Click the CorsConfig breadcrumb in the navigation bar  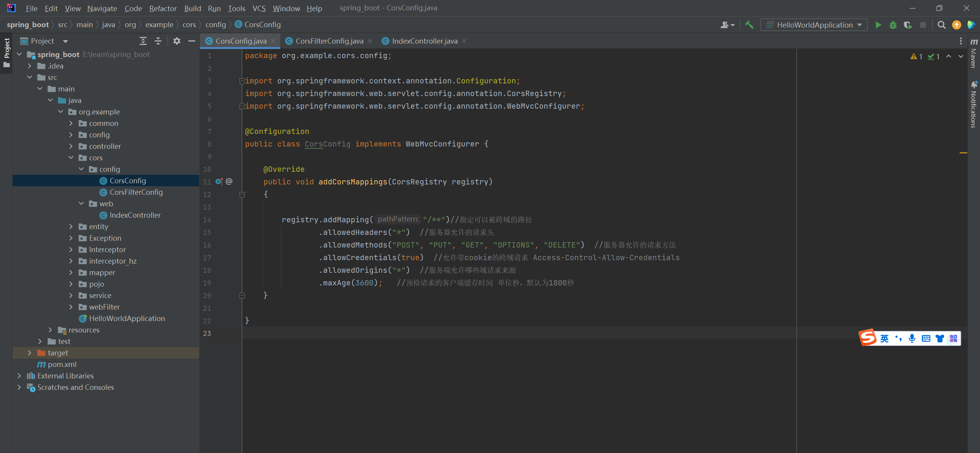coord(262,24)
